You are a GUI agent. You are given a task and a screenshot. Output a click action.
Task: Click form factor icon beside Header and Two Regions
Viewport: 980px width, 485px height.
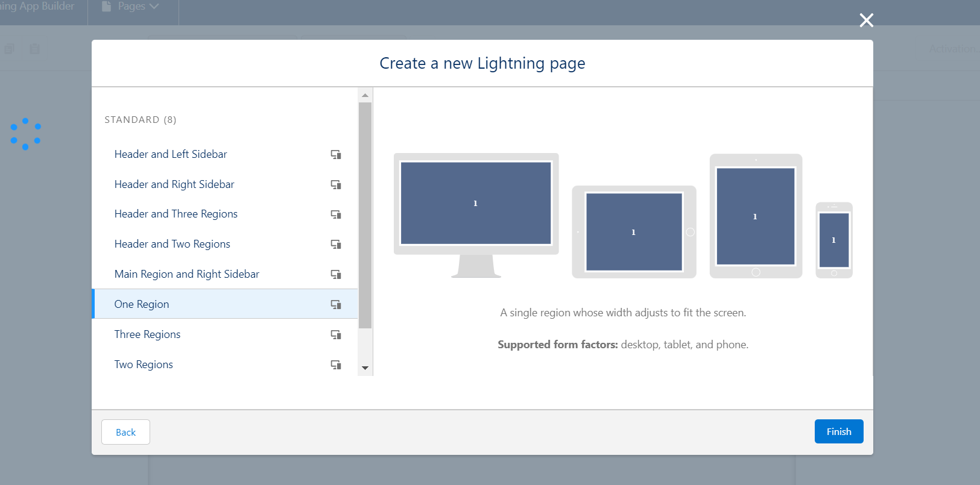point(336,244)
